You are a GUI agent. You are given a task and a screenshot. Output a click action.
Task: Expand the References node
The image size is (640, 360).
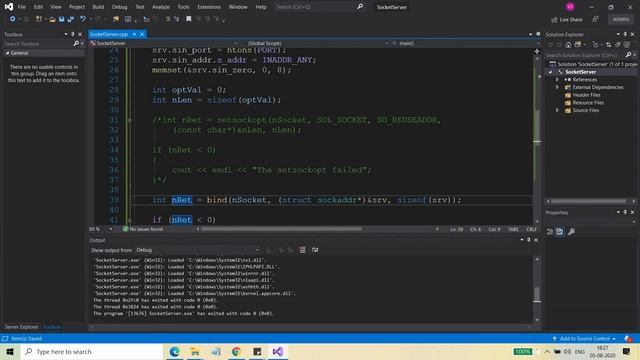pos(557,80)
